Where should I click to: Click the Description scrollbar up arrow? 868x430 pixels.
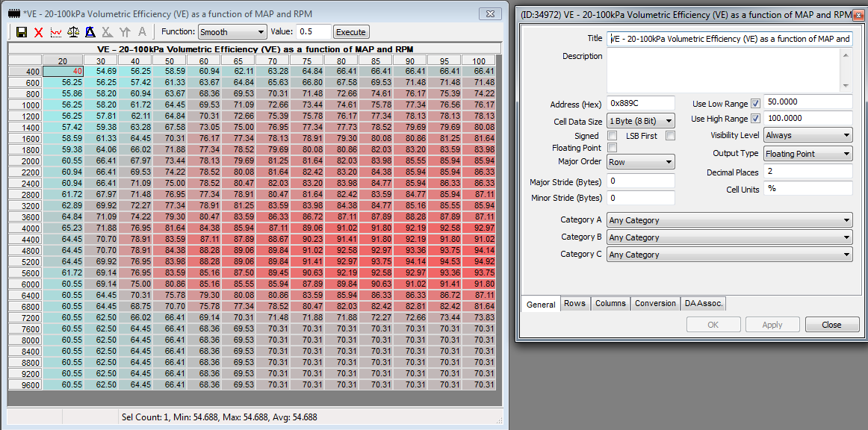(x=846, y=54)
